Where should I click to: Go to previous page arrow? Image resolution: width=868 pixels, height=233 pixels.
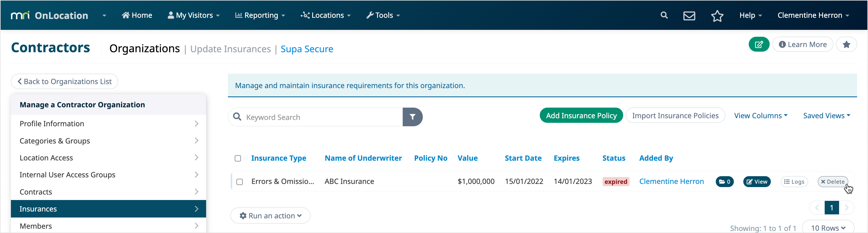coord(817,208)
